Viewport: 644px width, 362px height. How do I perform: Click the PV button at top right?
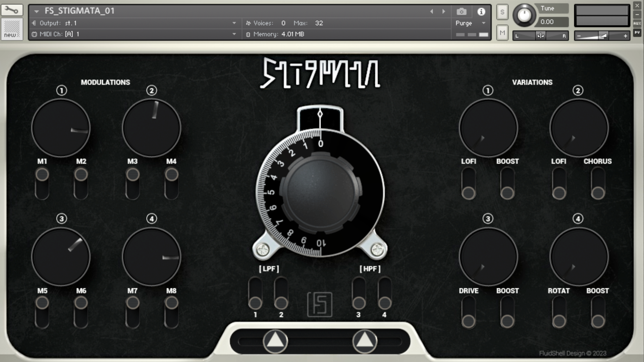point(637,33)
